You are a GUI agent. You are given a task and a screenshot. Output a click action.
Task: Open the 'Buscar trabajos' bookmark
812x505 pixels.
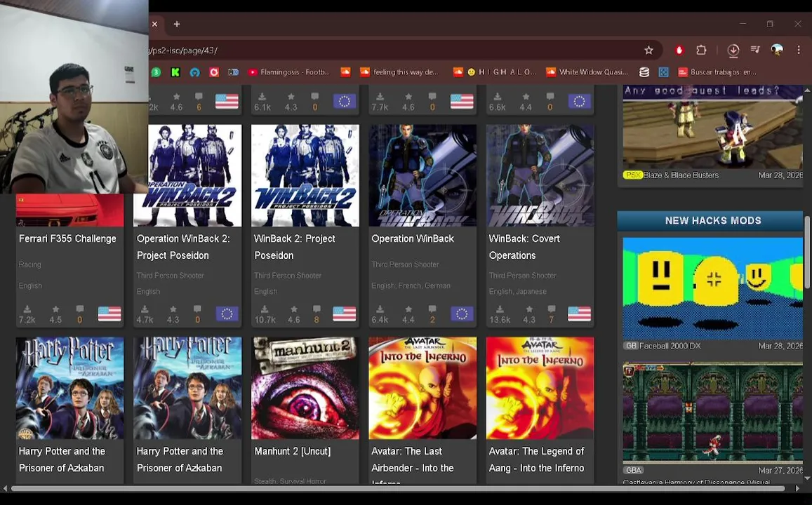[717, 72]
